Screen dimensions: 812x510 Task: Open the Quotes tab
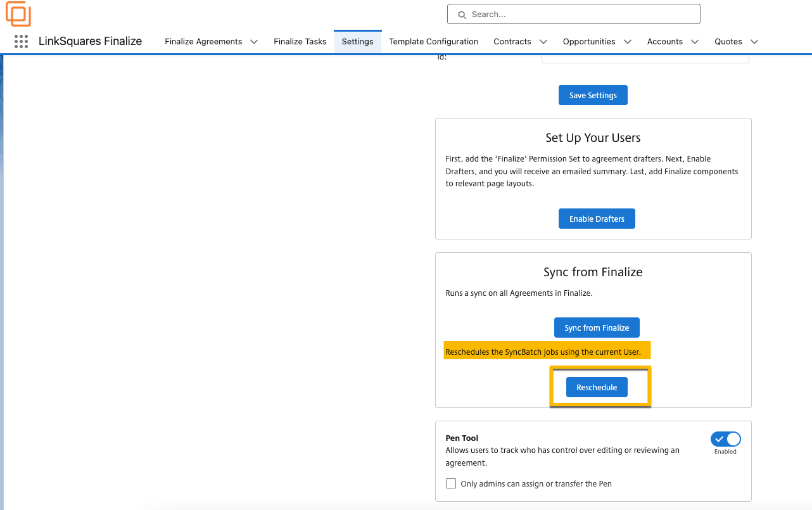(x=728, y=41)
